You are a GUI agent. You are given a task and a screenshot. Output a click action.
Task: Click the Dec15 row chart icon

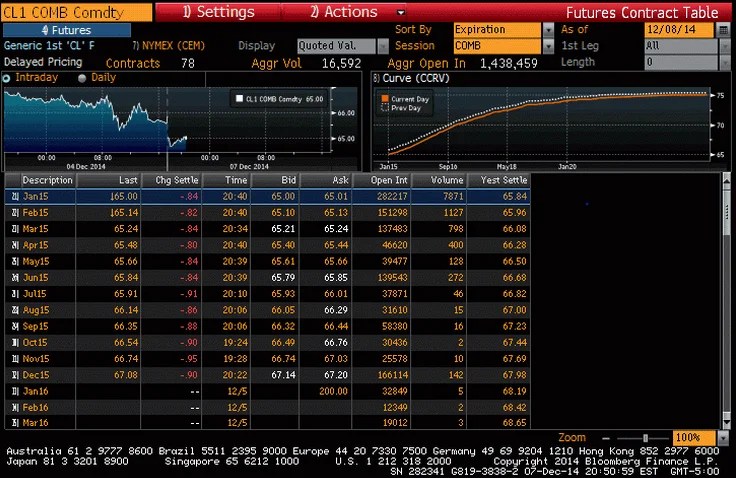tap(15, 375)
